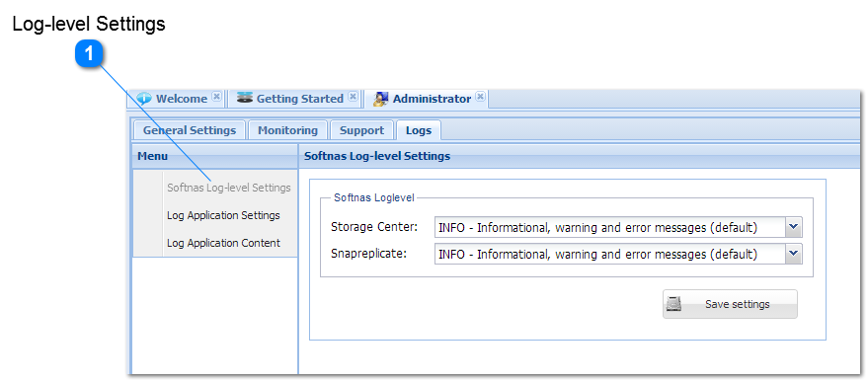
Task: Switch to the Getting Started tab
Action: tap(295, 99)
